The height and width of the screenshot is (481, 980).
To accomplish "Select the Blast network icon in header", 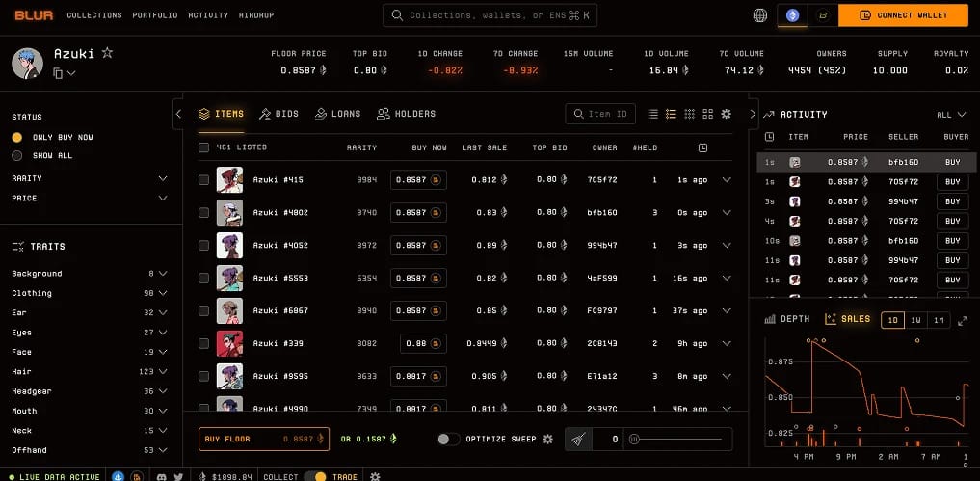I will (x=823, y=15).
